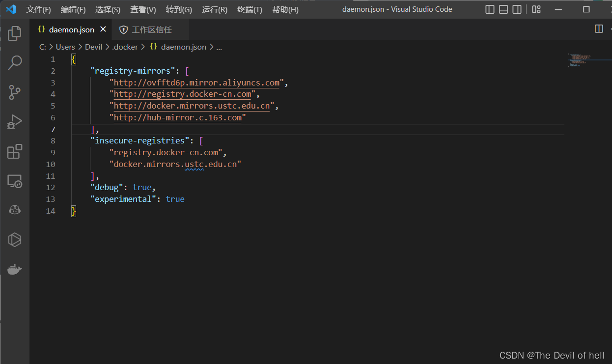Open the 运行(R) menu

pos(215,10)
